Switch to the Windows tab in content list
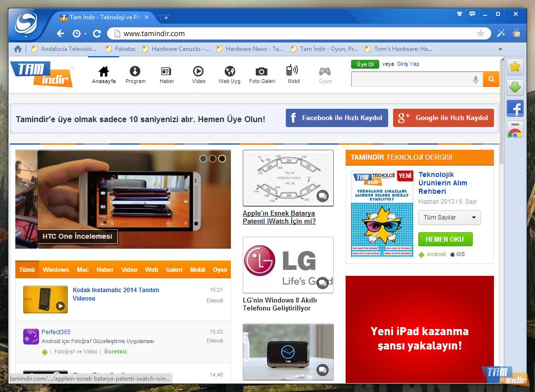This screenshot has width=535, height=392. coord(56,270)
